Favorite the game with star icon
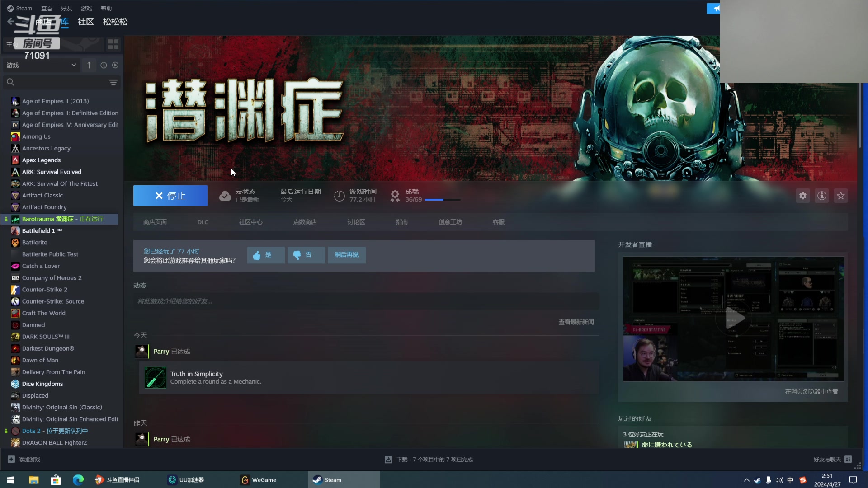This screenshot has height=488, width=868. pos(841,196)
